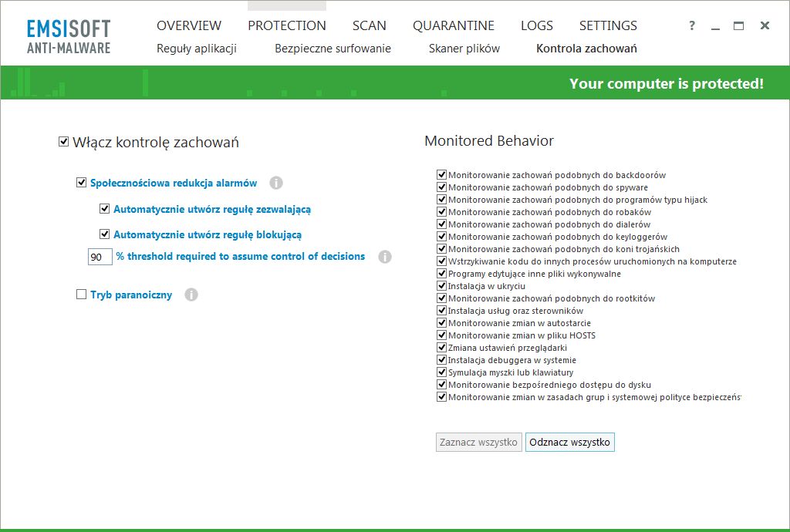Disable Włącz kontrolę zachowań checkbox
Screen dimensions: 790x532
coord(64,142)
